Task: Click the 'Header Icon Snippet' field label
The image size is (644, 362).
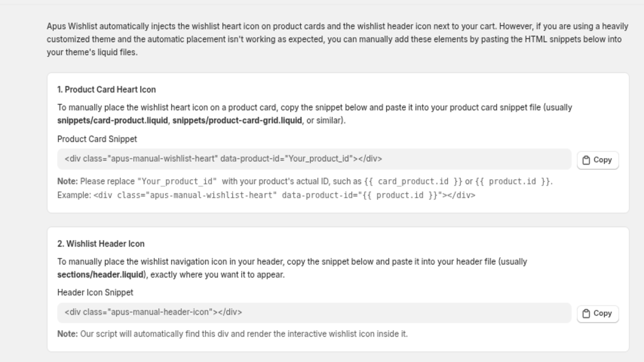Action: point(95,293)
